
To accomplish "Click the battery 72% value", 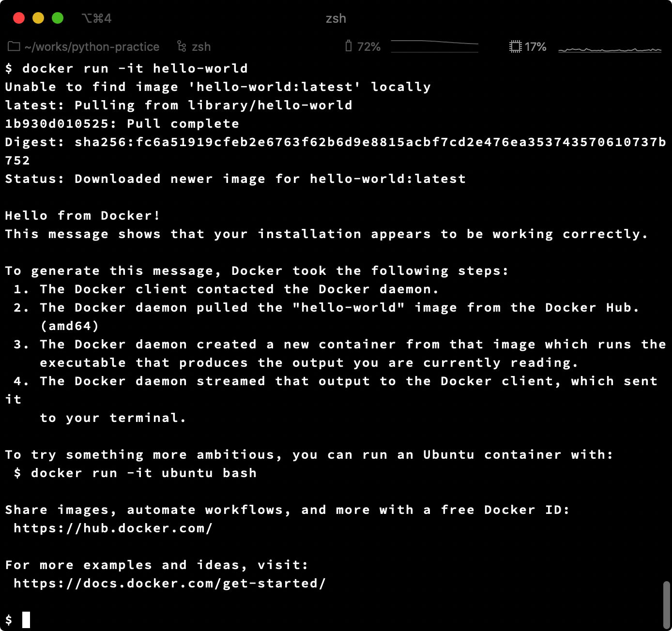I will (x=369, y=47).
